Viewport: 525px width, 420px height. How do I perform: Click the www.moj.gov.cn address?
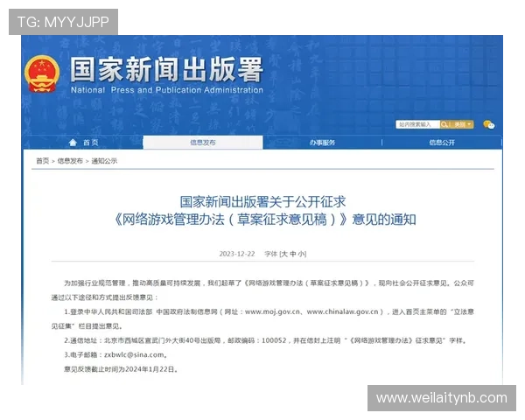272,311
